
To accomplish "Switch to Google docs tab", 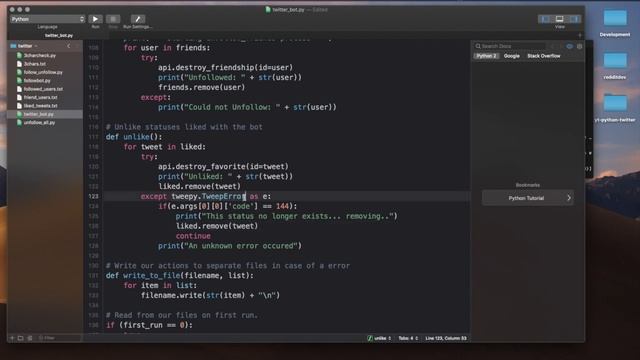I will pyautogui.click(x=511, y=56).
